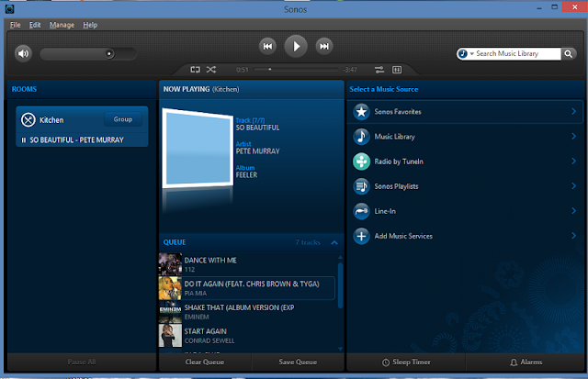Open the Manage menu

tap(62, 25)
